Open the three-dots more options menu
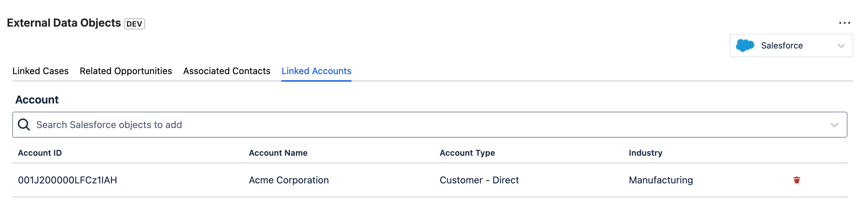The width and height of the screenshot is (868, 209). pos(844,23)
